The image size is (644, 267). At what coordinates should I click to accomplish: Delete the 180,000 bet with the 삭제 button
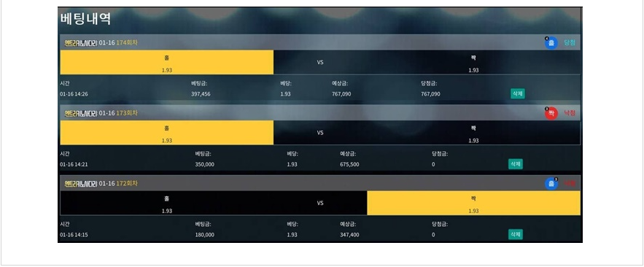tap(516, 234)
